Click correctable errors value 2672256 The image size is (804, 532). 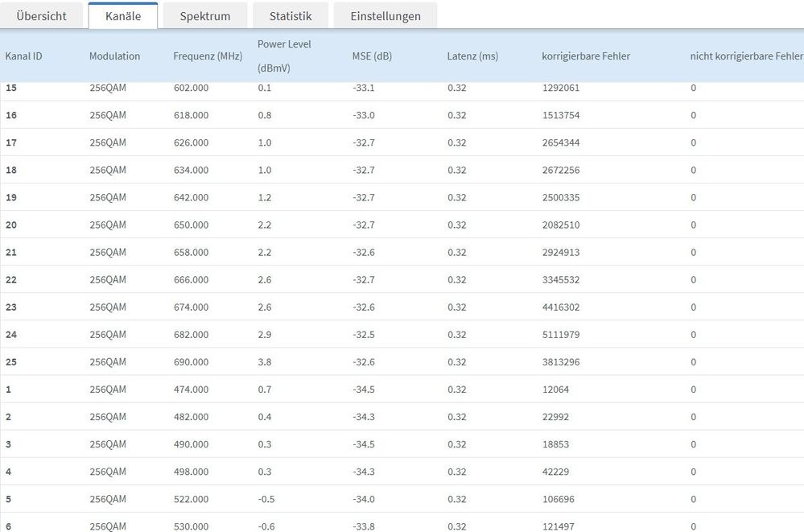(561, 170)
